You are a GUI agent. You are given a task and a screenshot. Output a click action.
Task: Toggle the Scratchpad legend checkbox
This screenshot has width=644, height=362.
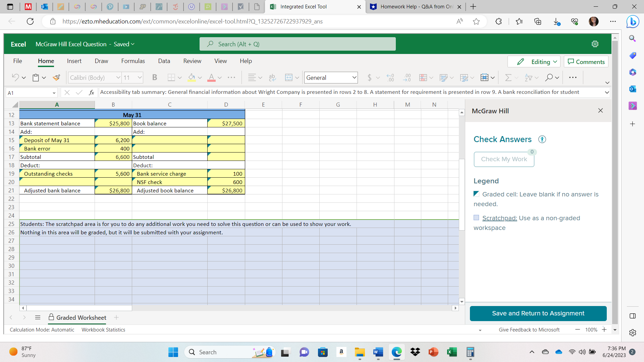pos(476,218)
